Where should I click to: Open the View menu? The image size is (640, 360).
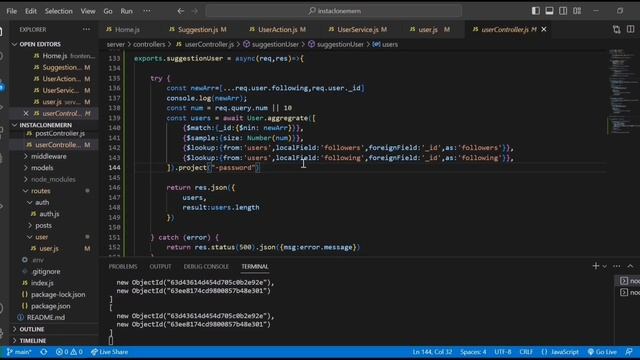[88, 11]
